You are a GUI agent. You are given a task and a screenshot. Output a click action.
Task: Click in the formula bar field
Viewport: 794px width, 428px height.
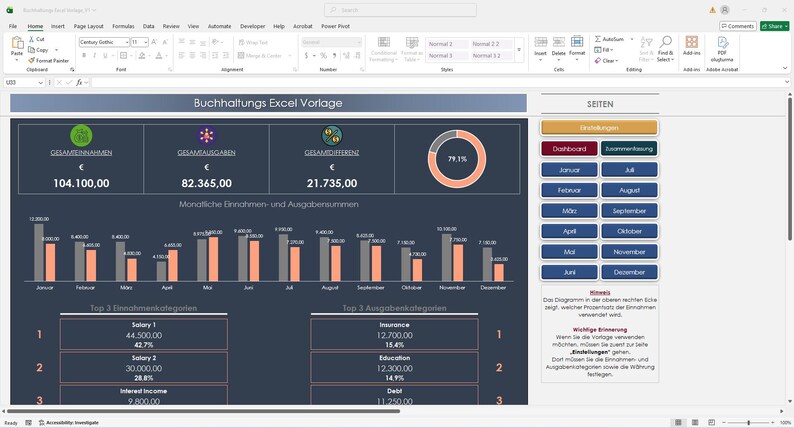click(x=436, y=82)
